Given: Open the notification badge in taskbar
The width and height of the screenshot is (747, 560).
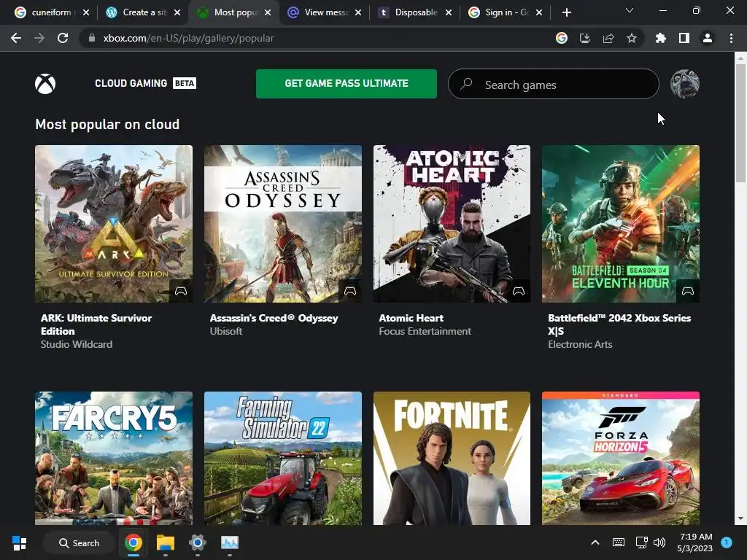Looking at the screenshot, I should click(727, 542).
